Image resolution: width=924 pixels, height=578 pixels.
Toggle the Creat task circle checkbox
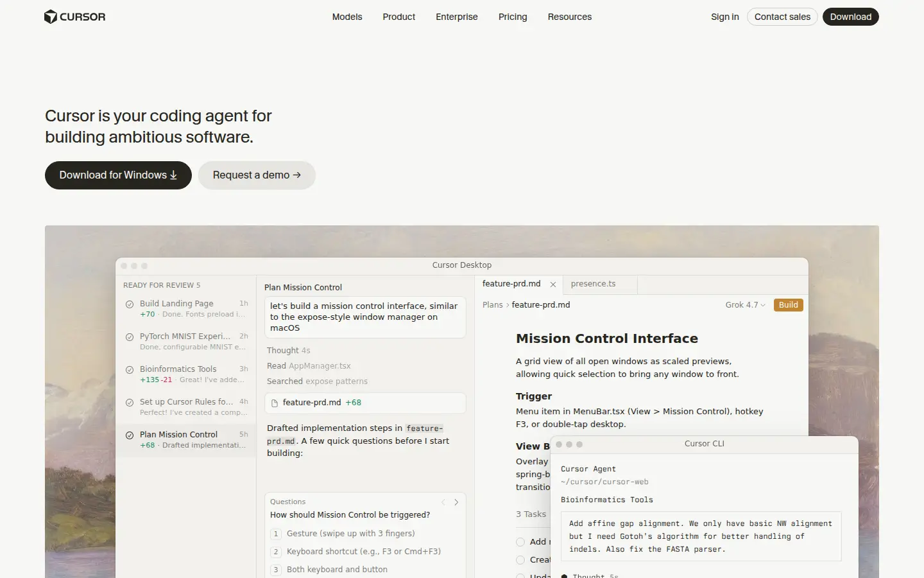(x=520, y=560)
